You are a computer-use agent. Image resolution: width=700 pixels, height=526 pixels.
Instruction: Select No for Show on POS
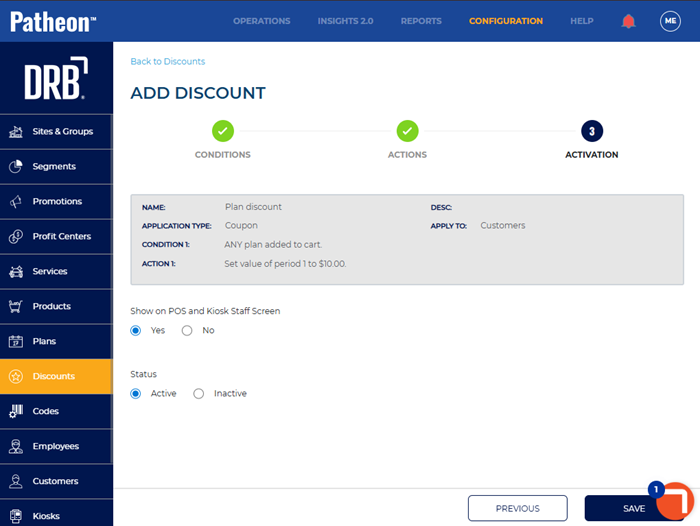click(187, 331)
